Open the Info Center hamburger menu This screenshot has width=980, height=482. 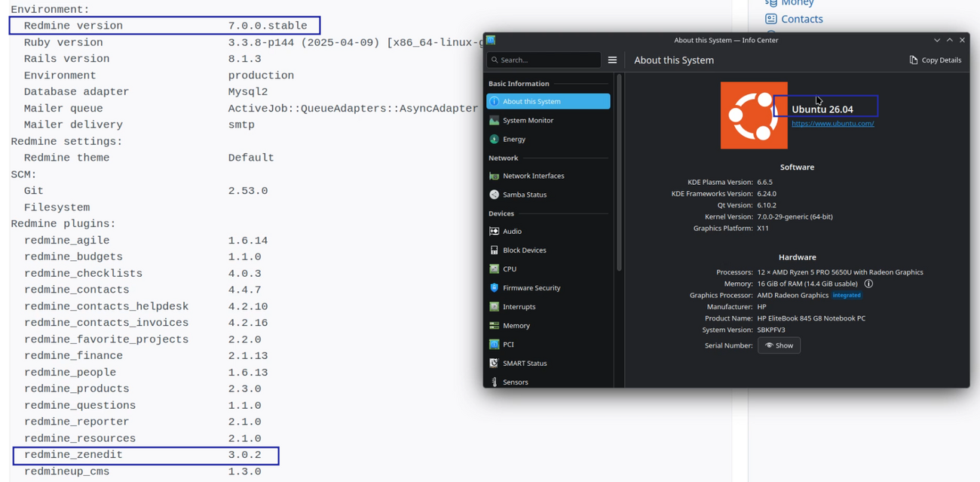(612, 60)
